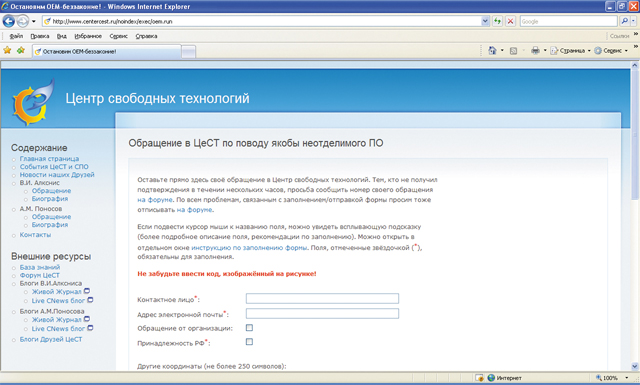Click the Home page icon

(x=492, y=50)
